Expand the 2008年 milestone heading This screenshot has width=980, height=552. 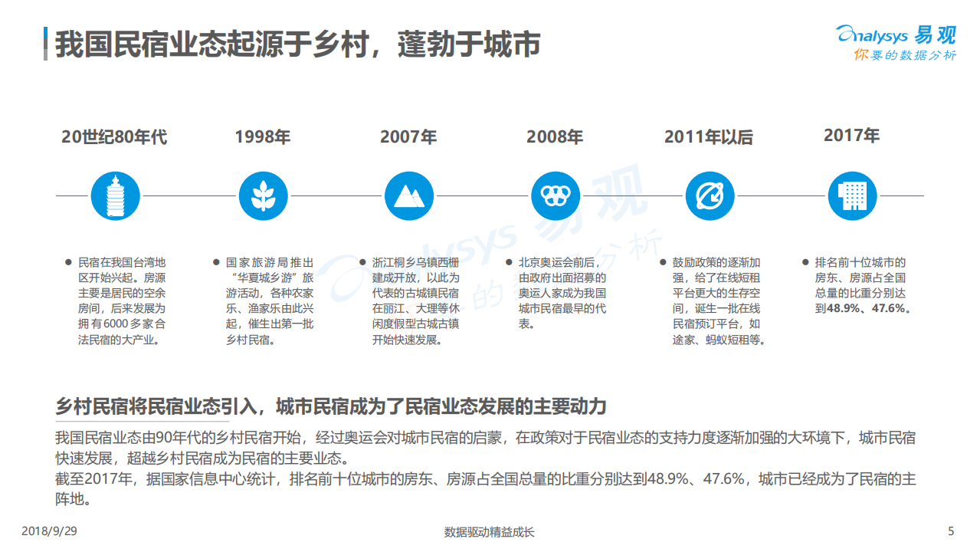pyautogui.click(x=553, y=137)
